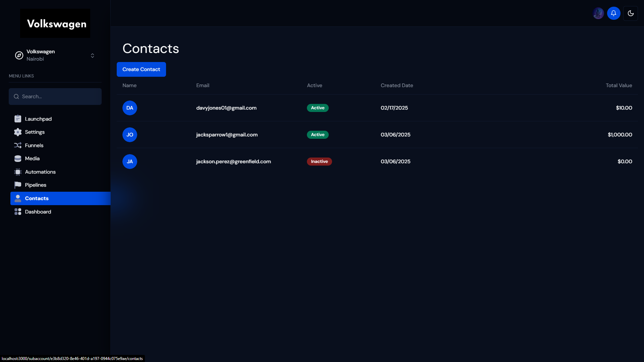Click the DA contact avatar
The width and height of the screenshot is (644, 362).
point(130,108)
